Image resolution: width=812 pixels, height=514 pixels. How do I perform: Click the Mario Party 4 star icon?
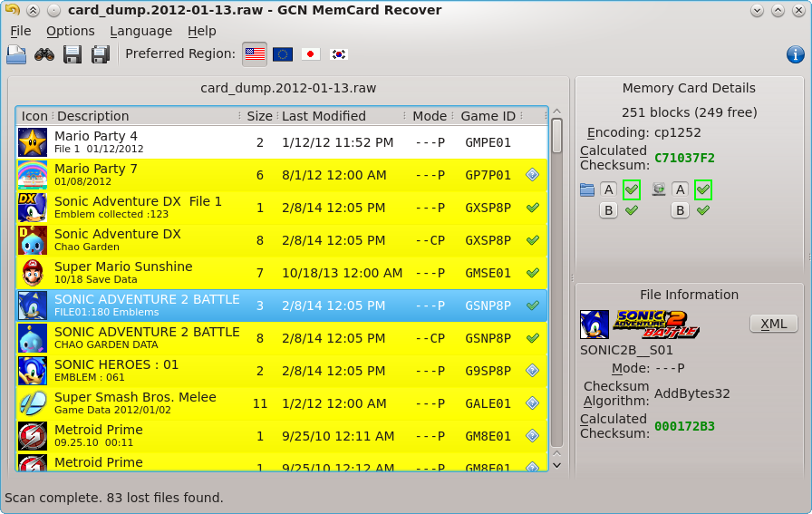[x=33, y=142]
